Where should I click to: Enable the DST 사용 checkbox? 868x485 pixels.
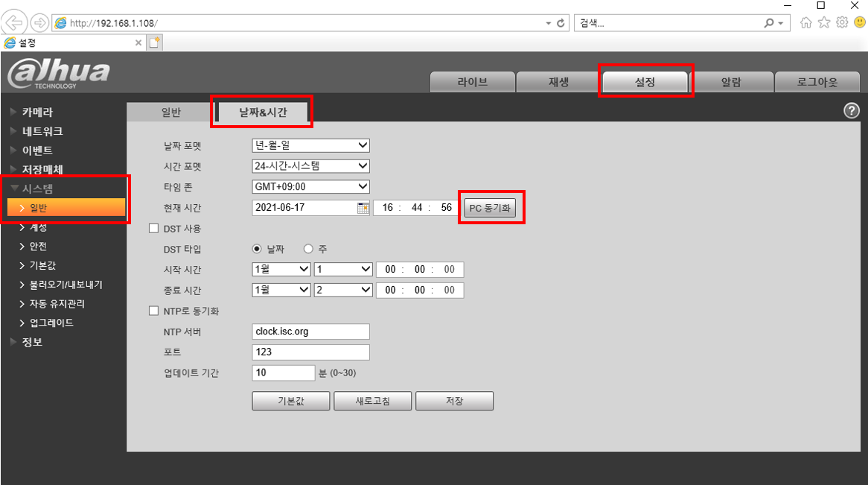pyautogui.click(x=154, y=229)
